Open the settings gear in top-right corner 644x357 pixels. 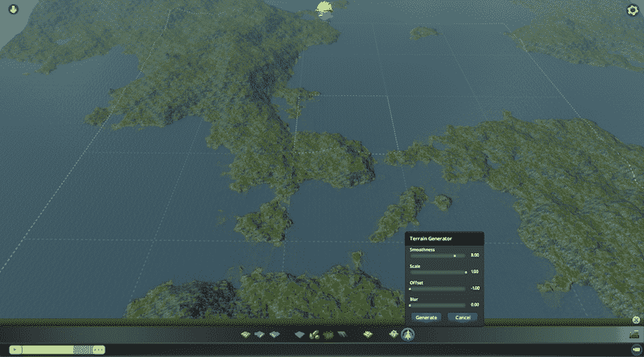coord(632,10)
